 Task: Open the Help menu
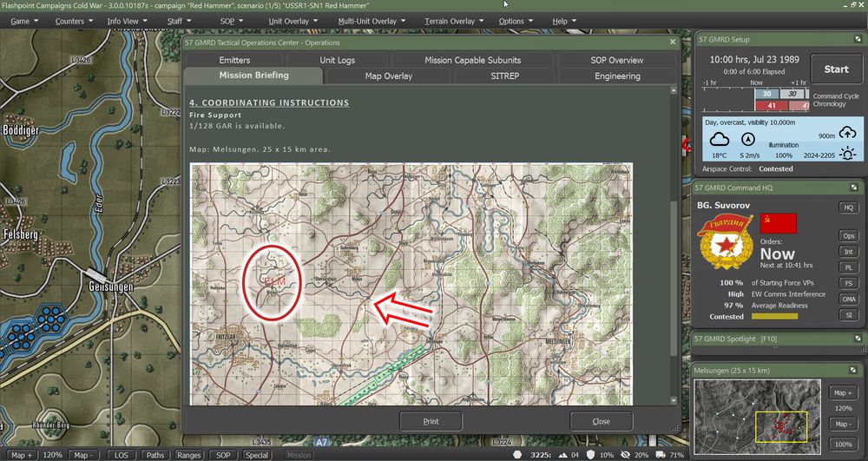pyautogui.click(x=564, y=21)
